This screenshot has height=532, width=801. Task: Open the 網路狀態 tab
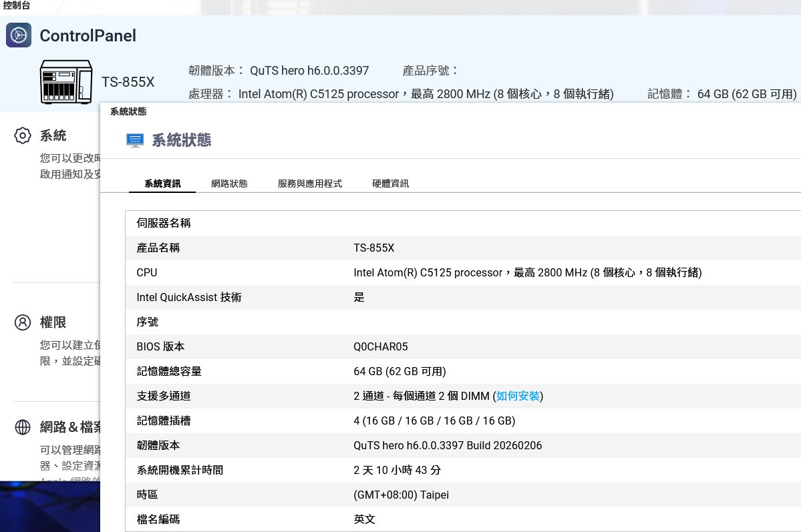pyautogui.click(x=229, y=184)
